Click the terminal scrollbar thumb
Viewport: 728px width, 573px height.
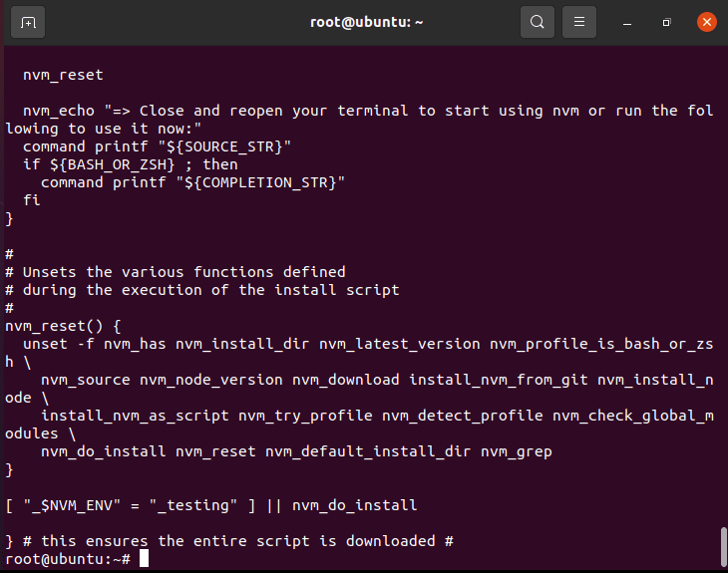723,546
